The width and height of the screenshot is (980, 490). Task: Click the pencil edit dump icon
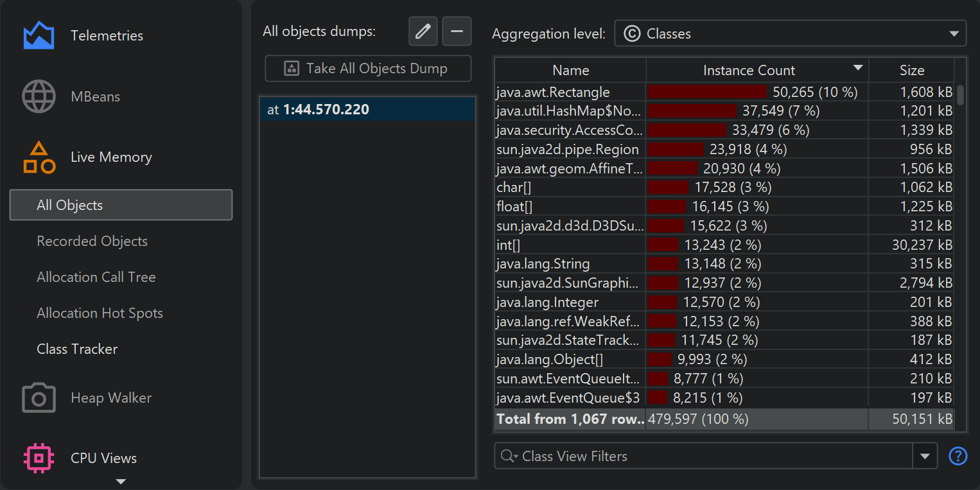(x=423, y=31)
